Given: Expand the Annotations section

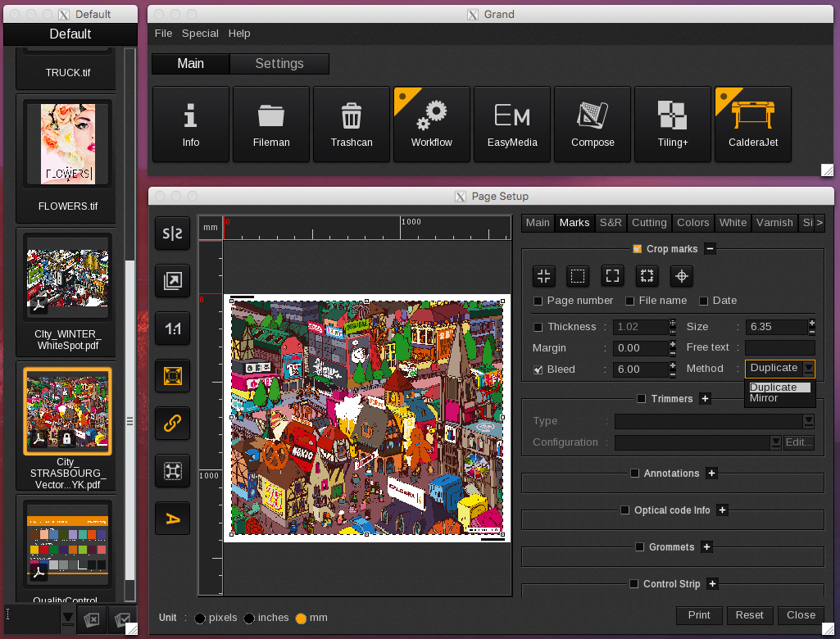Looking at the screenshot, I should point(711,473).
